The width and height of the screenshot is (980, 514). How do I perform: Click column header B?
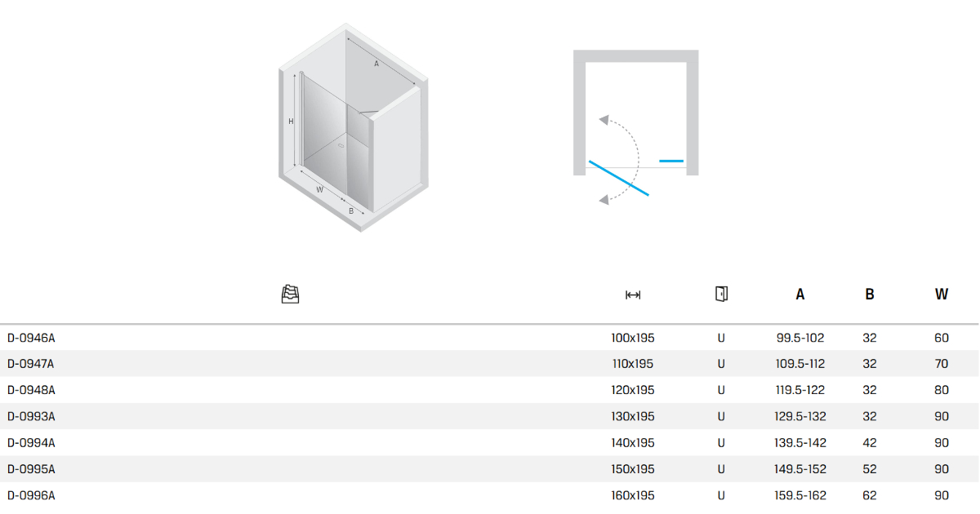(x=870, y=295)
